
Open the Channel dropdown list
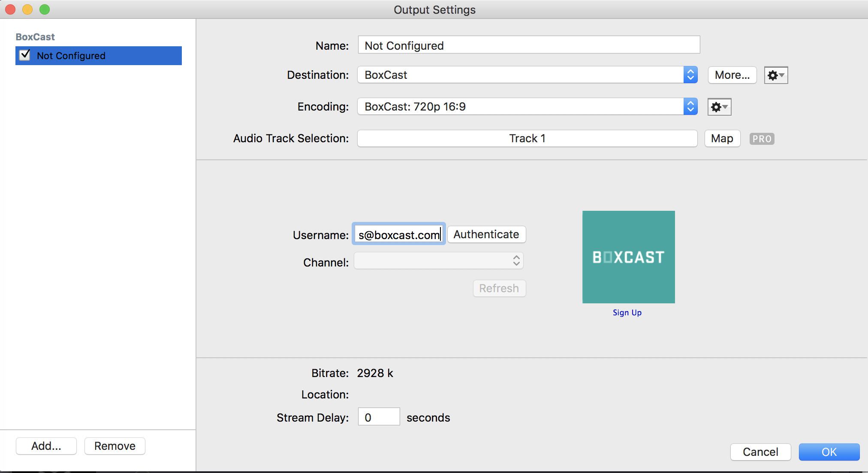click(x=438, y=261)
